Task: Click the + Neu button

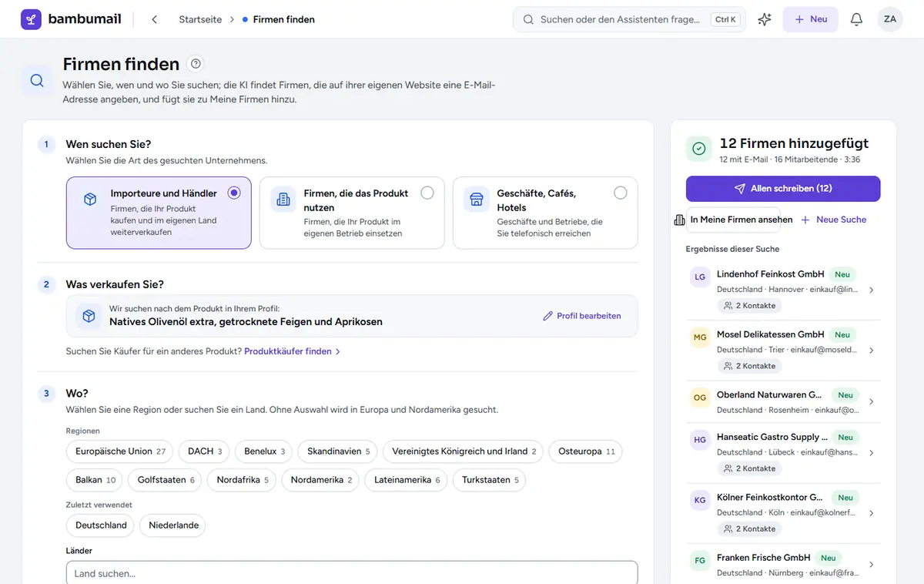Action: click(x=811, y=19)
